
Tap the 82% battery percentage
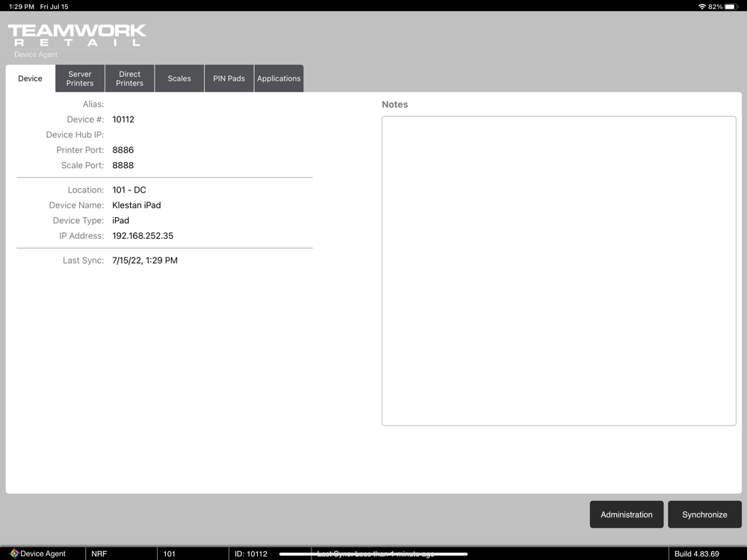pos(716,7)
